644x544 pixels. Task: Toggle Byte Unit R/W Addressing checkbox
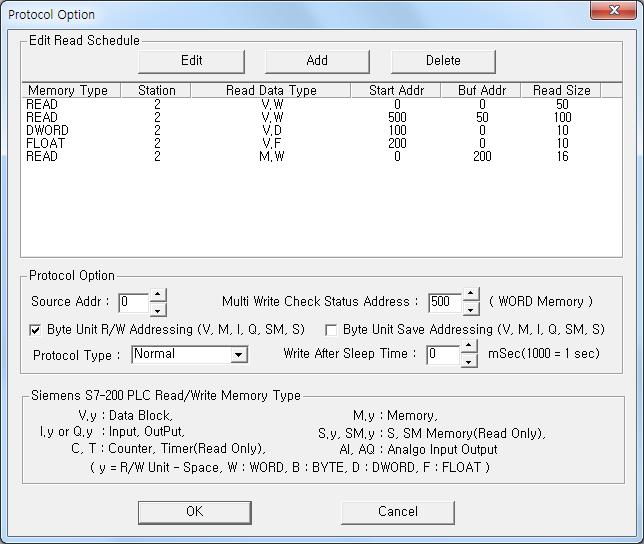37,330
